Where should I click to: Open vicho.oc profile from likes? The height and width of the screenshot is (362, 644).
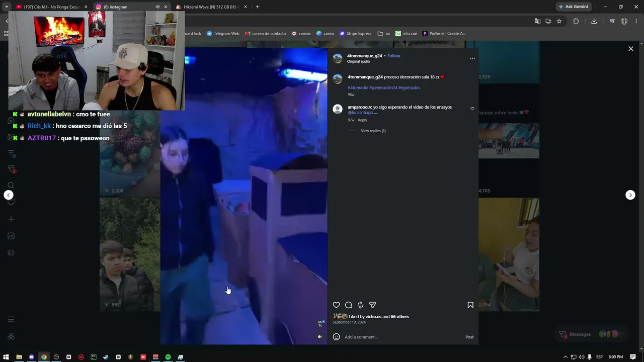point(373,317)
